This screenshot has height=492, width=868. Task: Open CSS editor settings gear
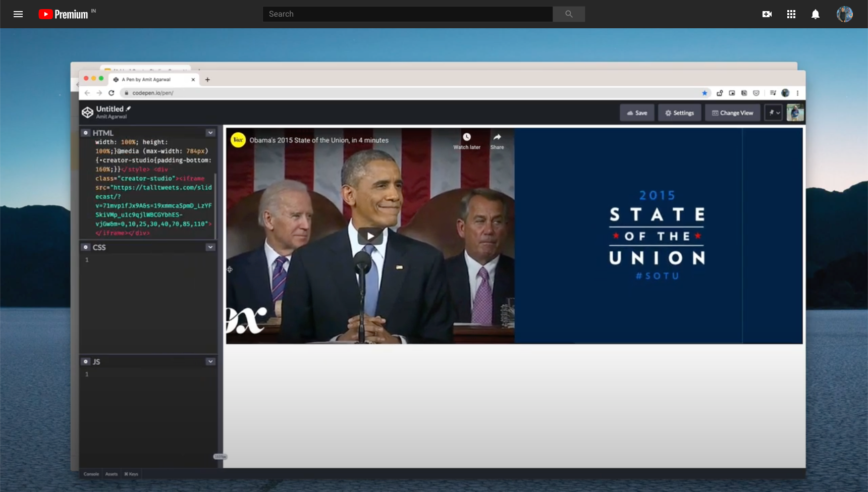pos(86,247)
